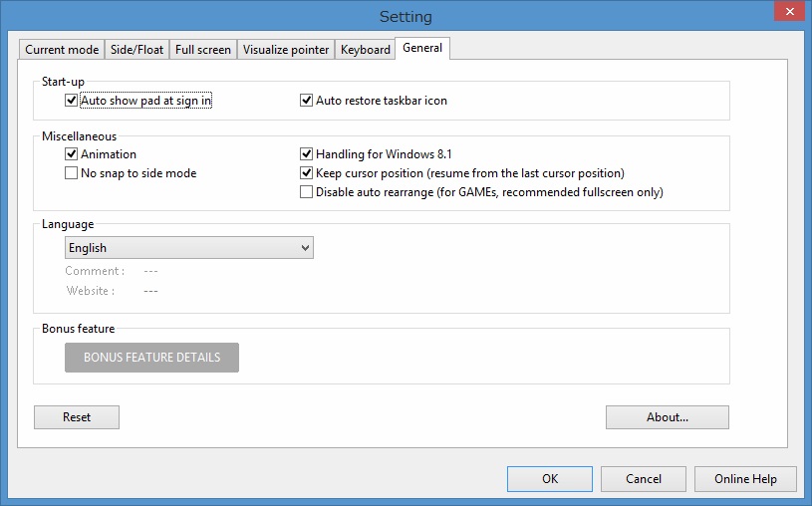Click the BONUS FEATURE DETAILS button
The width and height of the screenshot is (812, 506).
[151, 357]
